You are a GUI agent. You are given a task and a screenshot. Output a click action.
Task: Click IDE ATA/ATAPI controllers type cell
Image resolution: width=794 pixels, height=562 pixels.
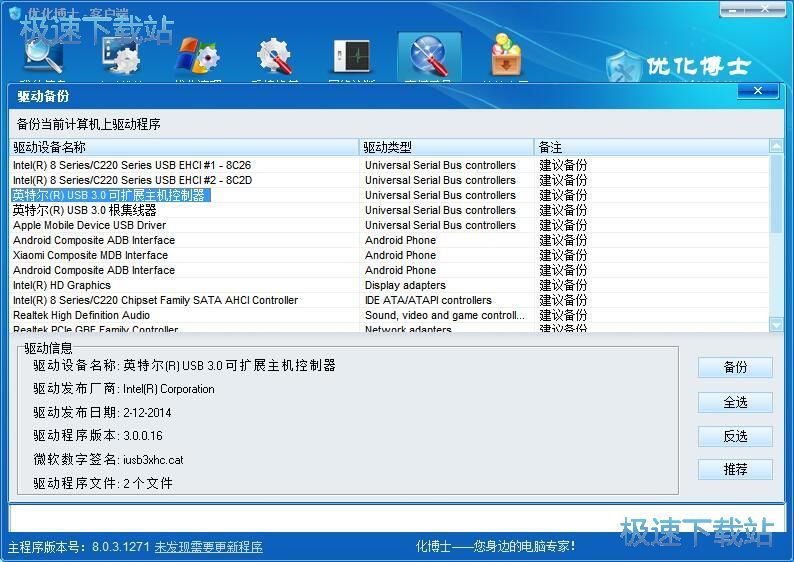428,300
